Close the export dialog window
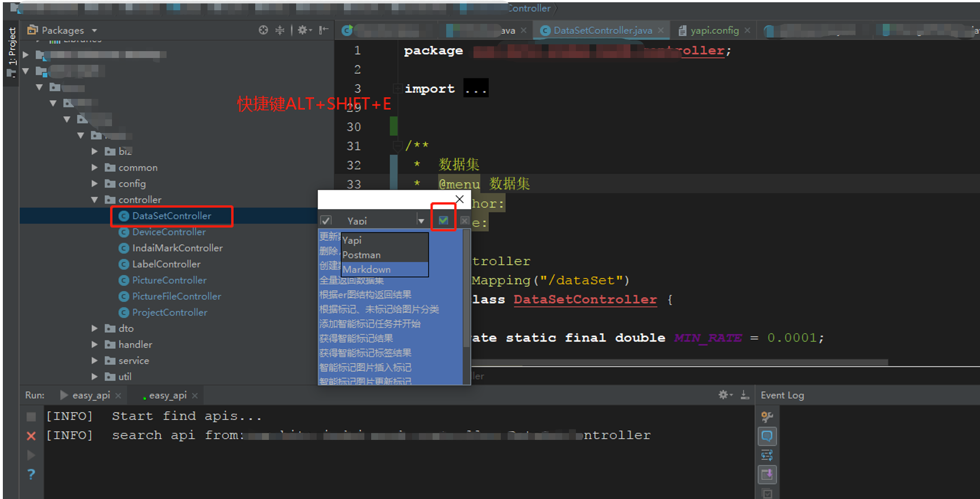 [x=460, y=199]
